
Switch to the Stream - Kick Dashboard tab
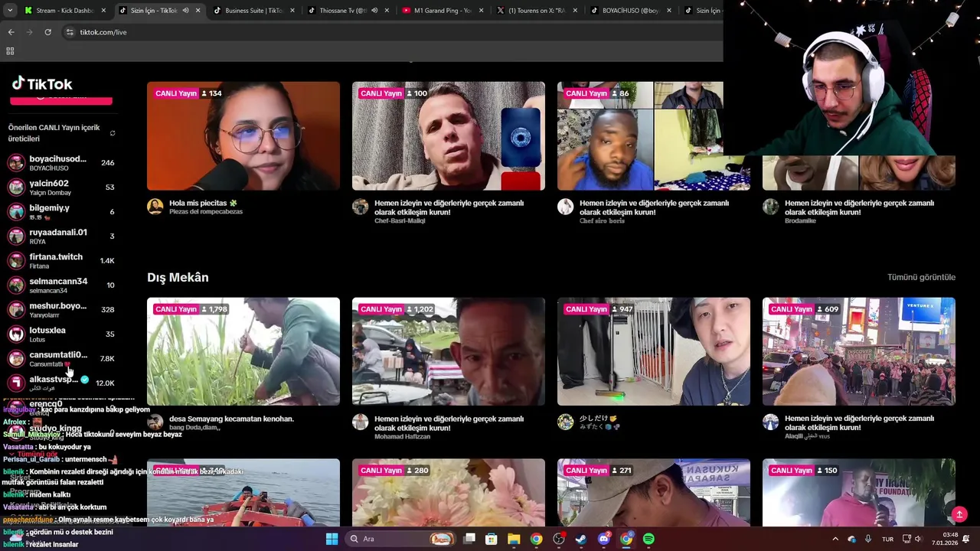pyautogui.click(x=65, y=11)
